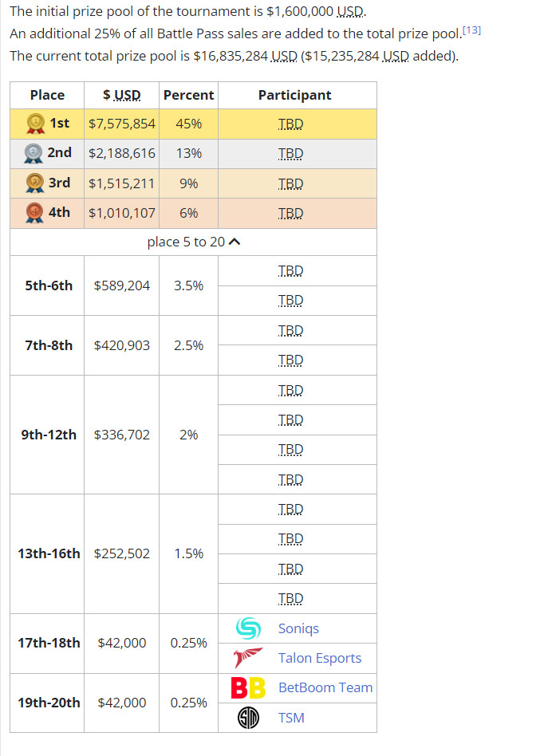This screenshot has height=756, width=544.
Task: Open the Soniqs team link
Action: tap(298, 628)
